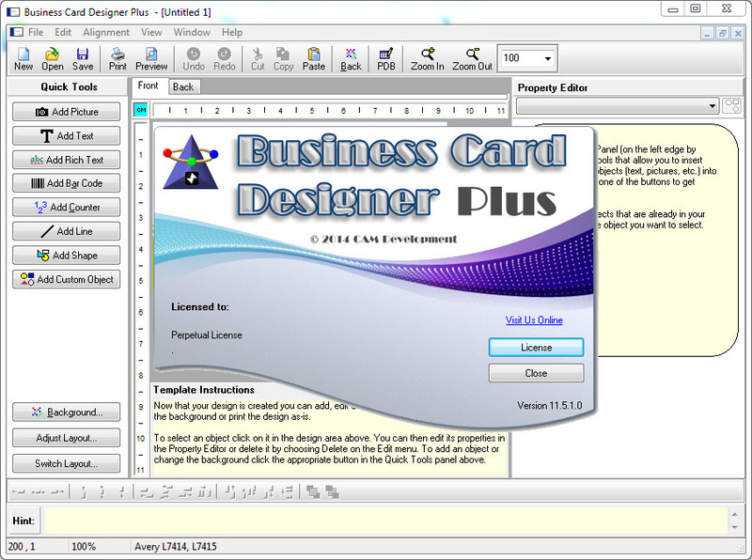Click the first horizontal align icon in bottom toolbar
This screenshot has height=560, width=752.
point(19,492)
